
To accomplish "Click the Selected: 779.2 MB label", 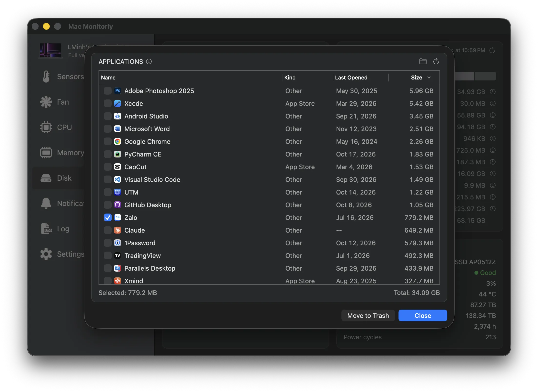I will (x=128, y=293).
